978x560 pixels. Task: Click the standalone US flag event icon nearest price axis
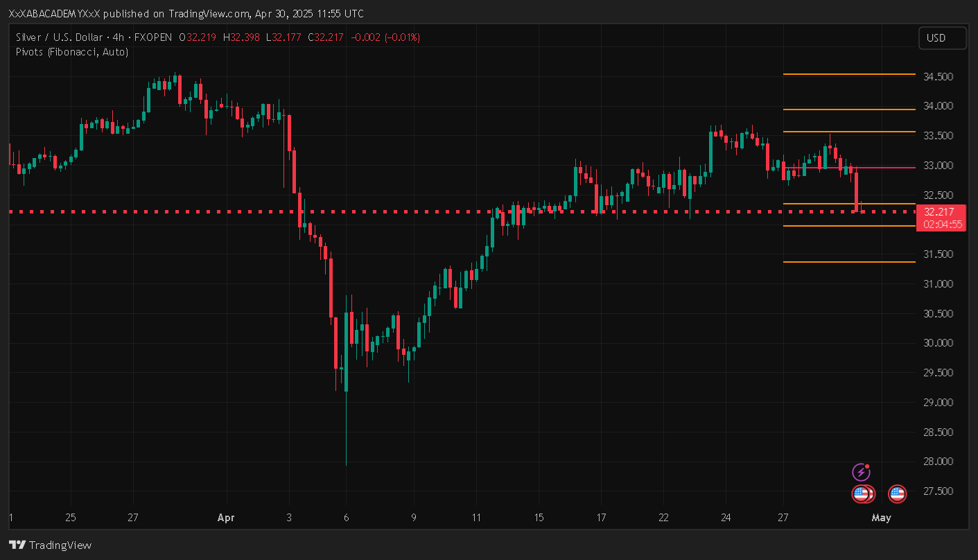point(898,494)
